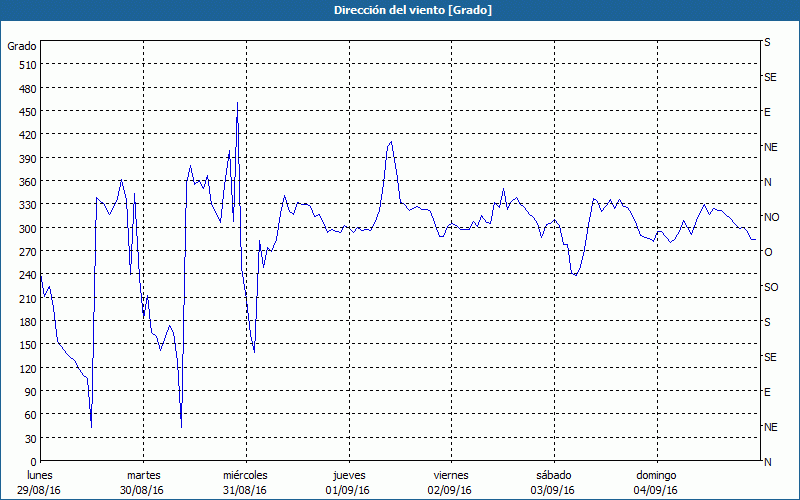Select the 'sábado' day label
This screenshot has width=800, height=500.
(553, 475)
